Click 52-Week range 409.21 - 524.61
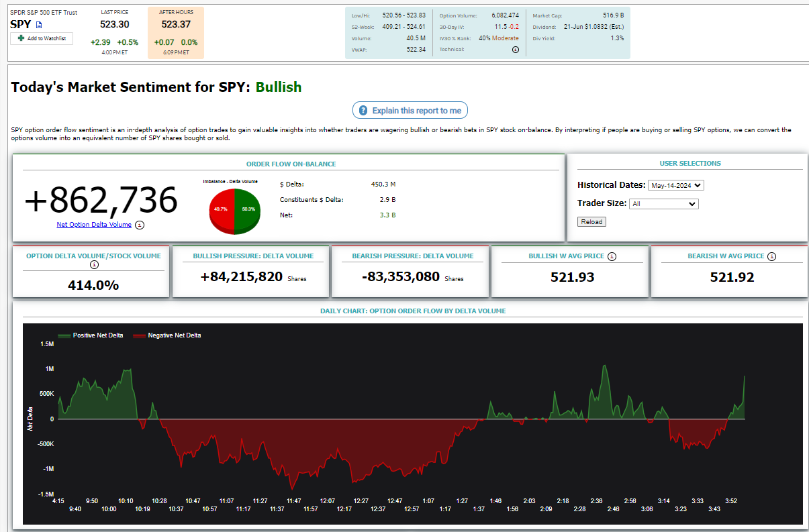 [404, 27]
